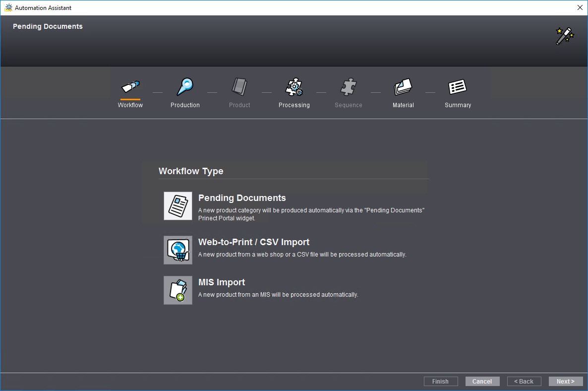
Task: Click the Processing puzzle gear icon
Action: point(294,87)
